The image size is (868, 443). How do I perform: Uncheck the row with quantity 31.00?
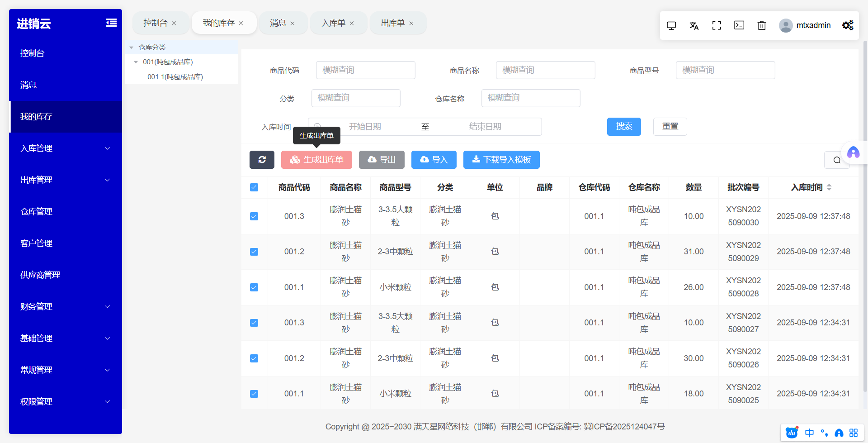point(254,252)
